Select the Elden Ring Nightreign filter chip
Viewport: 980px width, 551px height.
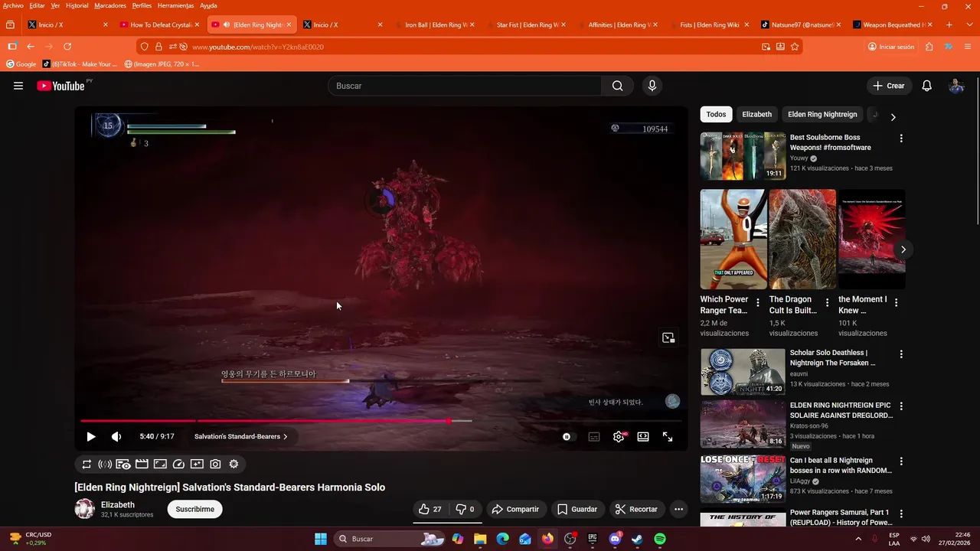point(822,114)
